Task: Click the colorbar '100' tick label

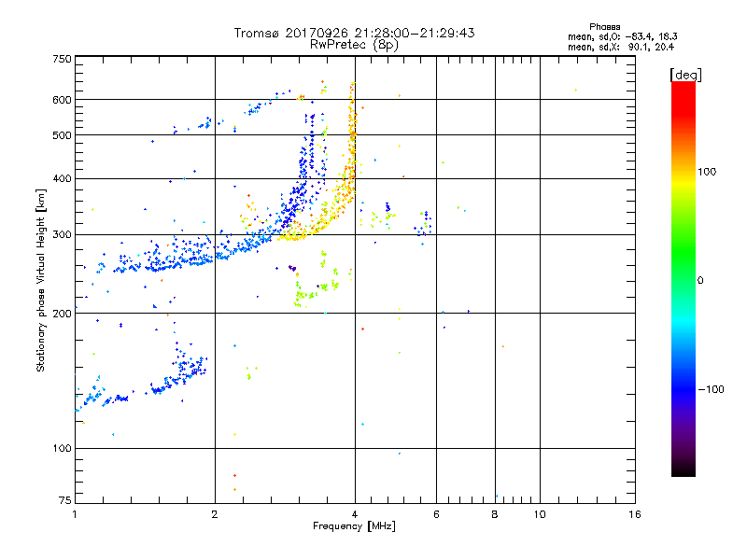Action: coord(707,172)
